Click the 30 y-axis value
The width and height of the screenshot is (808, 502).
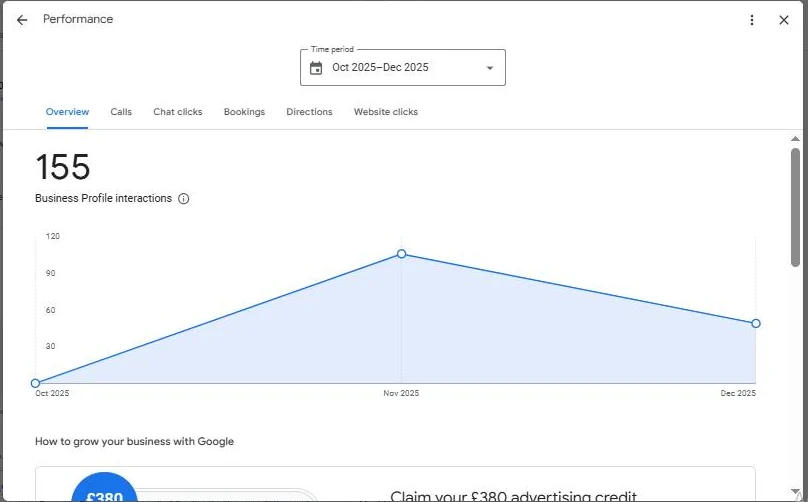coord(50,346)
